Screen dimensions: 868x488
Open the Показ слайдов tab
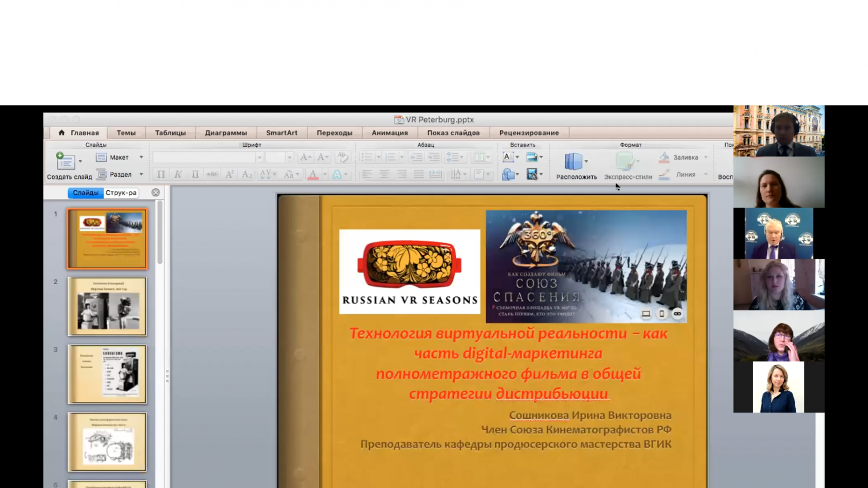click(x=453, y=132)
